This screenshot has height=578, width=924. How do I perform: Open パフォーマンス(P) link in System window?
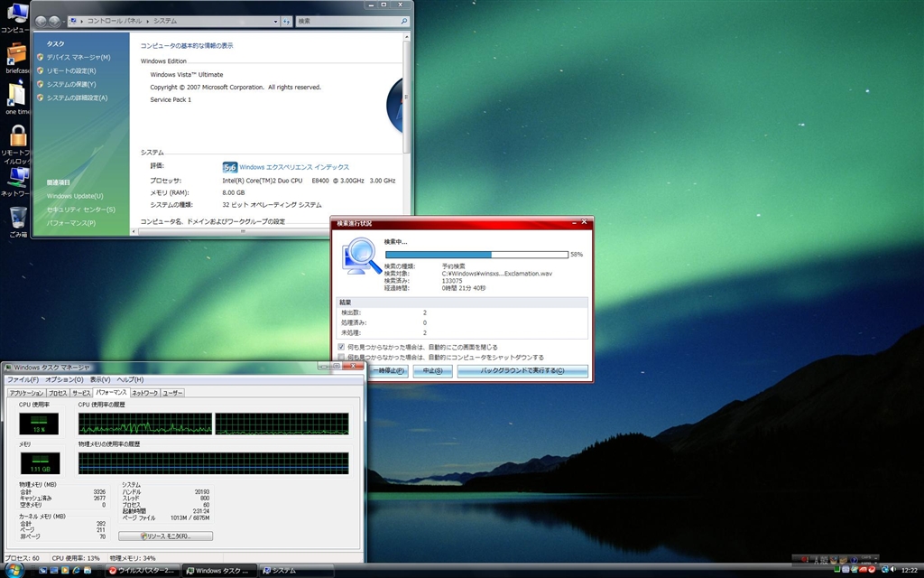coord(70,223)
